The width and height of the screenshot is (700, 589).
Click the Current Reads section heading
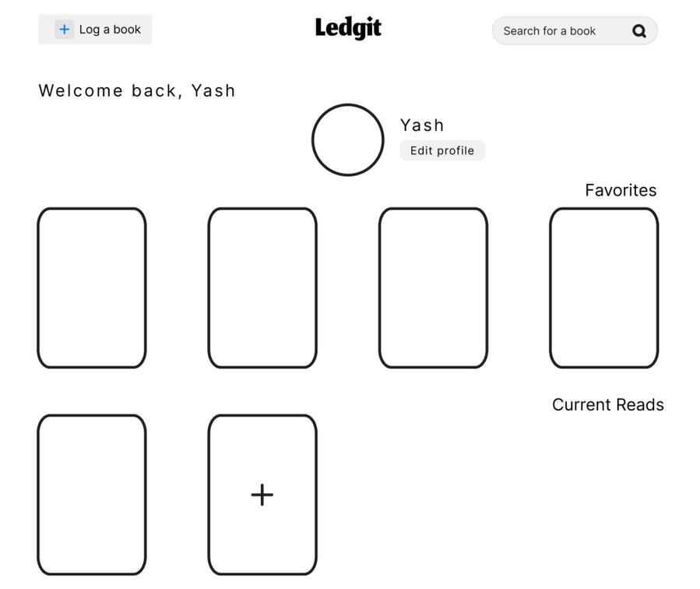(x=607, y=404)
